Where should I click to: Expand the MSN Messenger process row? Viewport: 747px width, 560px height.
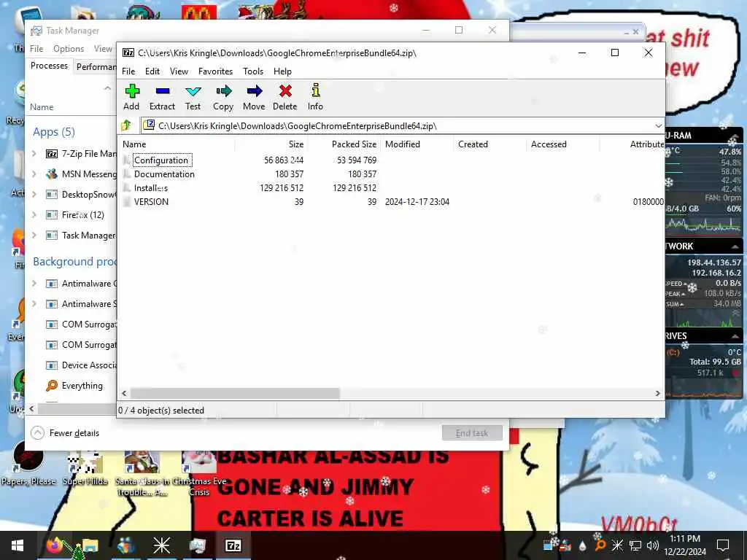[x=34, y=174]
